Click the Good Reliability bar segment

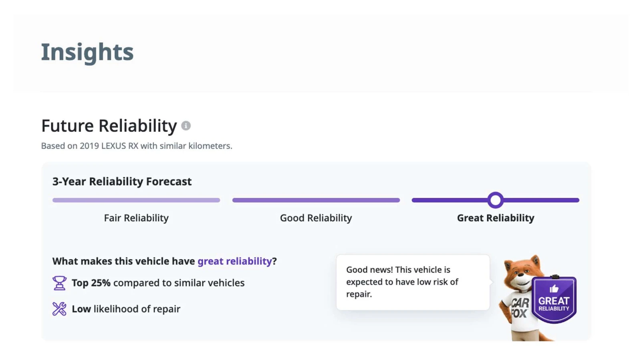pyautogui.click(x=316, y=200)
